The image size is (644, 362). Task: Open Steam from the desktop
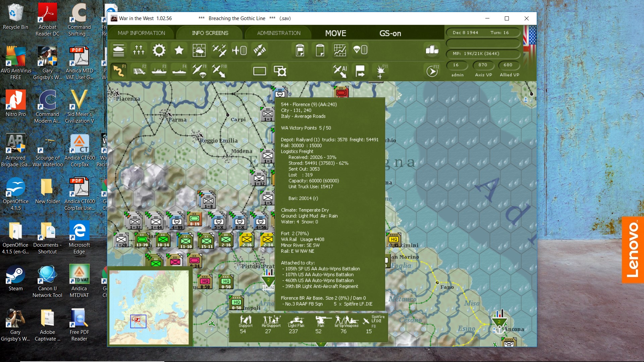15,278
